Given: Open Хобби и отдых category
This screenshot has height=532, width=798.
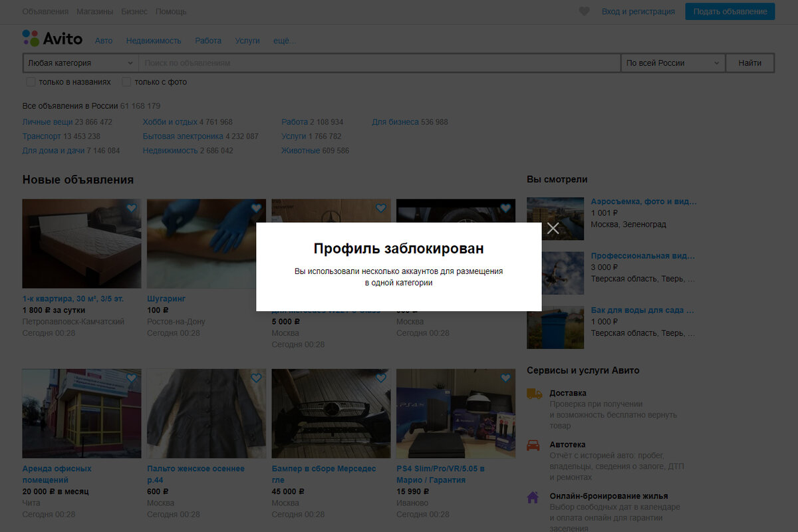Looking at the screenshot, I should pyautogui.click(x=170, y=122).
